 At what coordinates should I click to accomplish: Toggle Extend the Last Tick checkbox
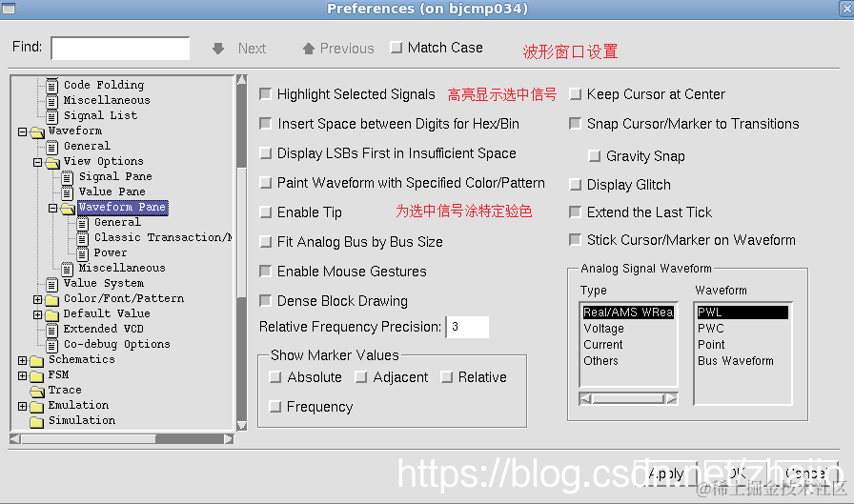click(x=575, y=212)
